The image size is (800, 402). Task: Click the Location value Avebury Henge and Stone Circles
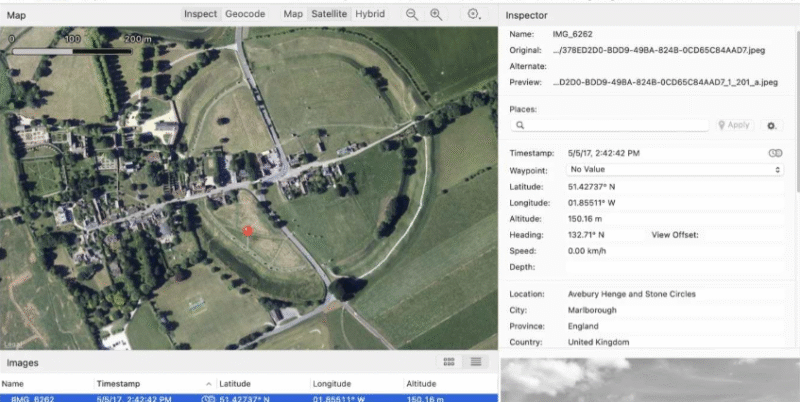point(632,294)
